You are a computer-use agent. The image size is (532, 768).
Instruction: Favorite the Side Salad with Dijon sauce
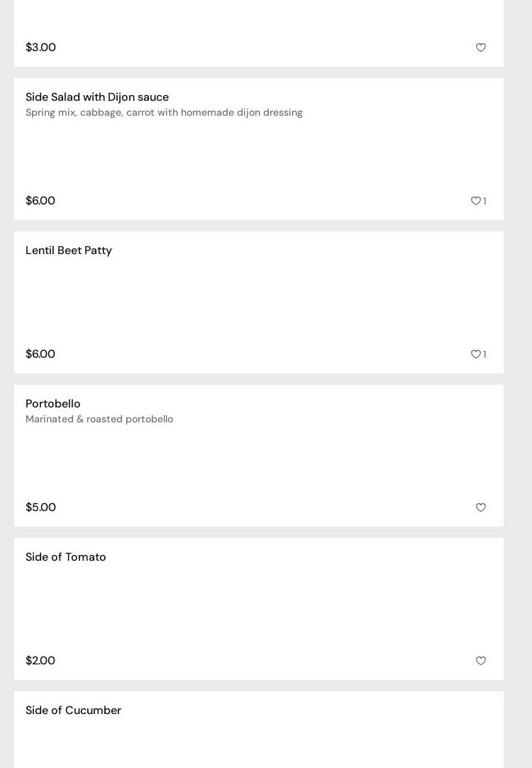pyautogui.click(x=475, y=201)
